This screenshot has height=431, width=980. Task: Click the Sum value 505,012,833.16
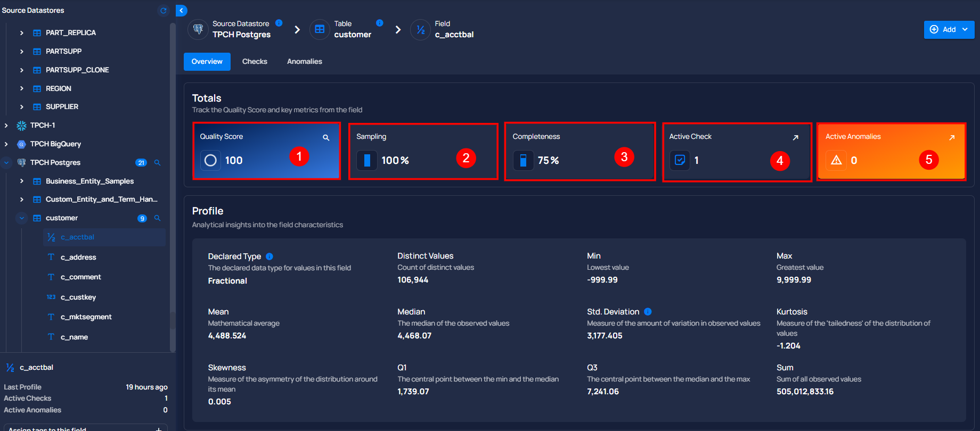click(805, 392)
